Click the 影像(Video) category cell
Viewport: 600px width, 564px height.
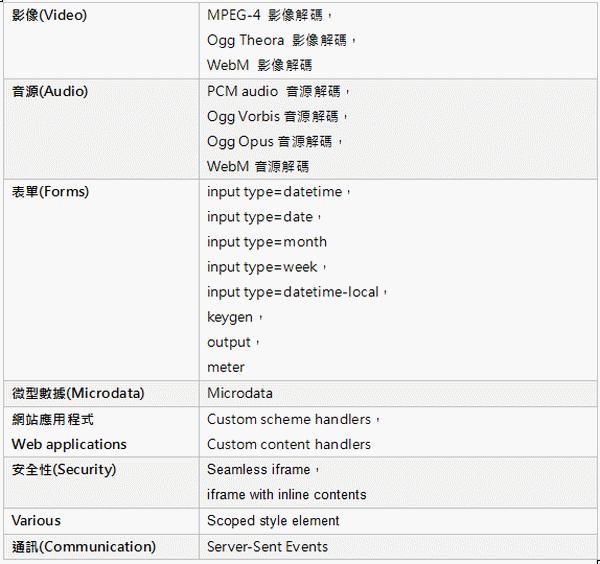[101, 41]
